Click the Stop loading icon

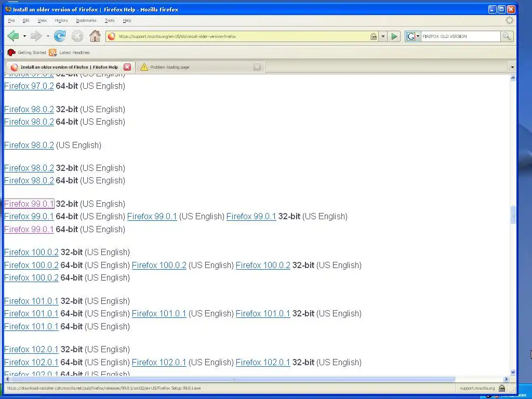coord(77,36)
